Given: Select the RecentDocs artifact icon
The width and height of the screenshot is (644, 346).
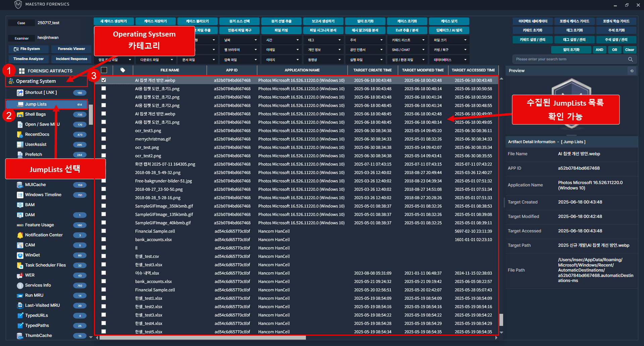Looking at the screenshot, I should click(x=20, y=134).
